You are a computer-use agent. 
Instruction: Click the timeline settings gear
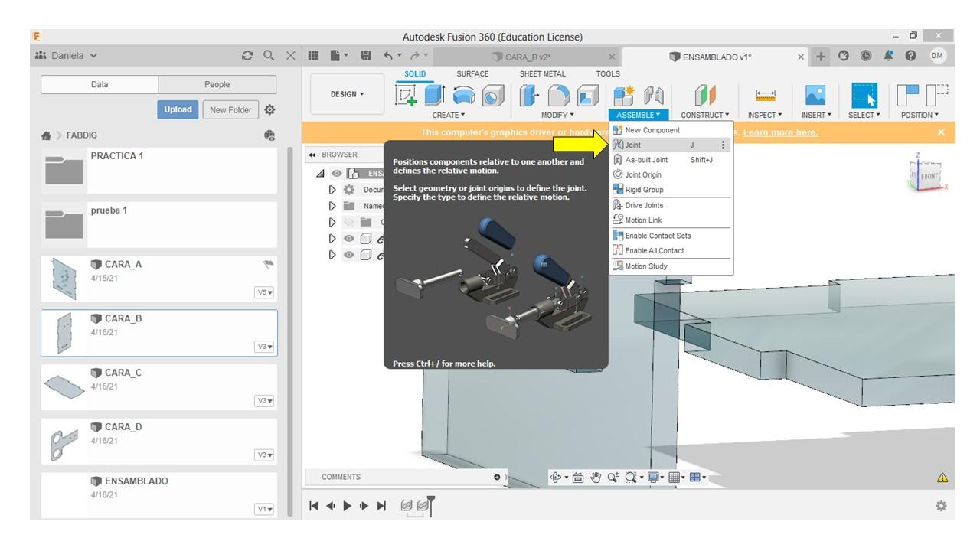[x=941, y=506]
